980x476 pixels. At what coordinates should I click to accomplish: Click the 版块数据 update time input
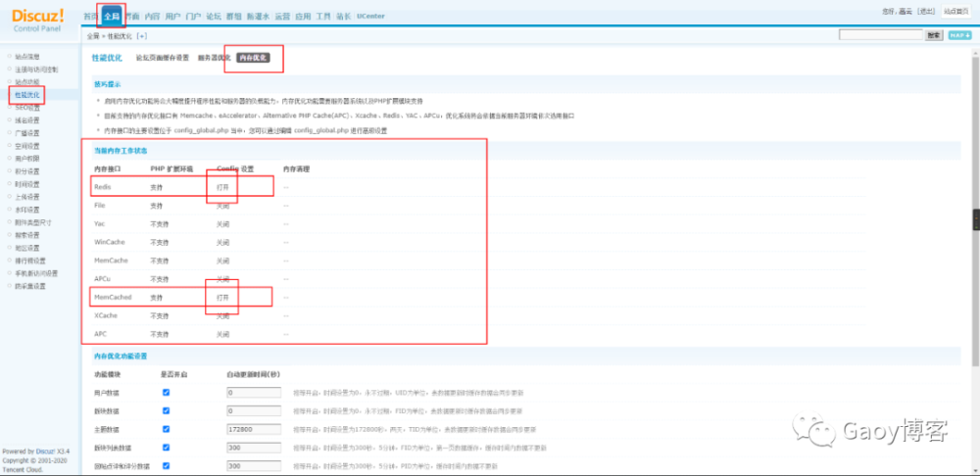click(253, 411)
